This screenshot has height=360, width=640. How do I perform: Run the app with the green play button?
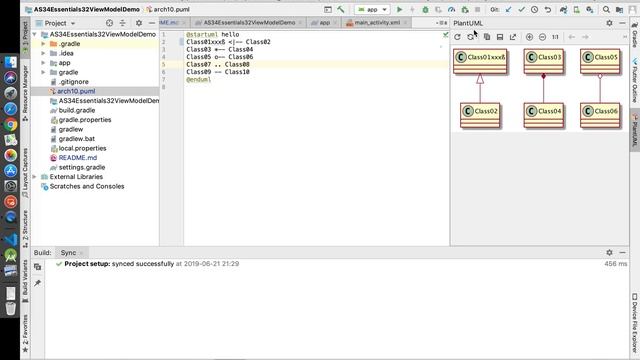(400, 9)
